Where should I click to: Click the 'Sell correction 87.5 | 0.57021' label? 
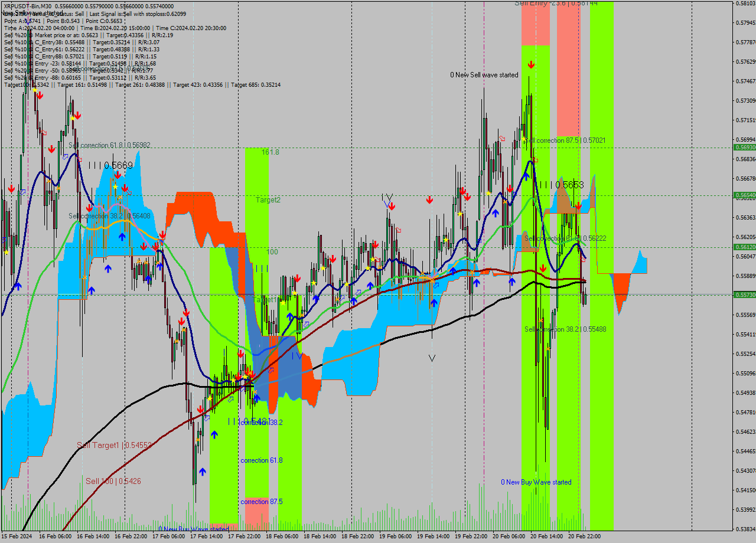(x=565, y=140)
